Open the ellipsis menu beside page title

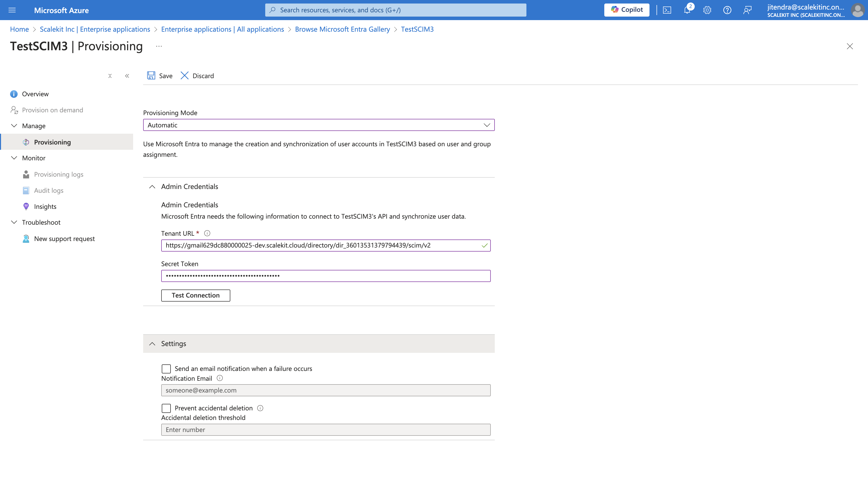(x=159, y=46)
